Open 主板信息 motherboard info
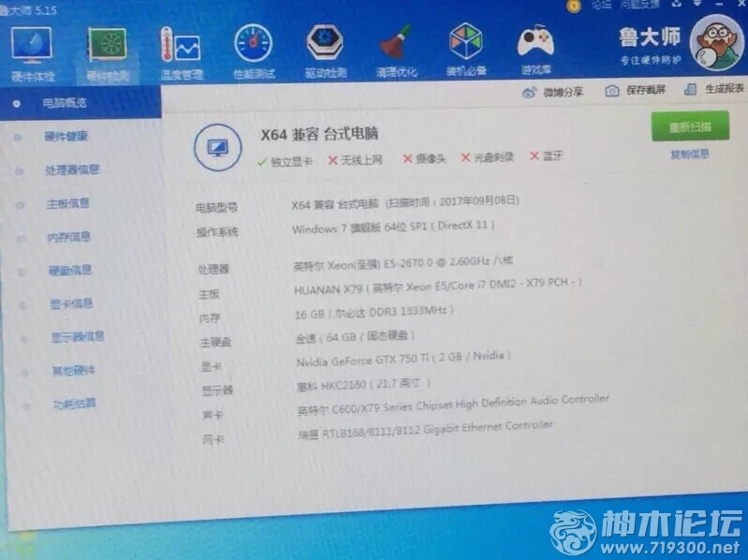The height and width of the screenshot is (560, 748). point(67,204)
